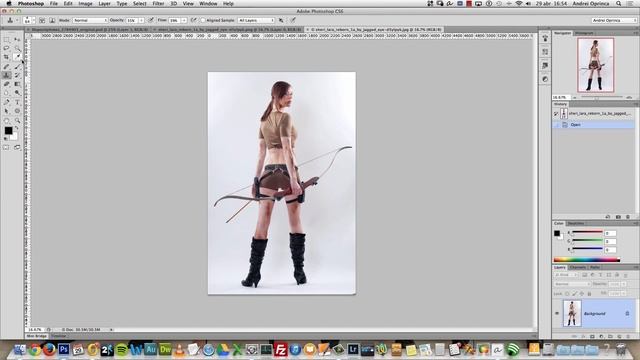The image size is (640, 360).
Task: Switch to the Swatches tab
Action: (576, 223)
